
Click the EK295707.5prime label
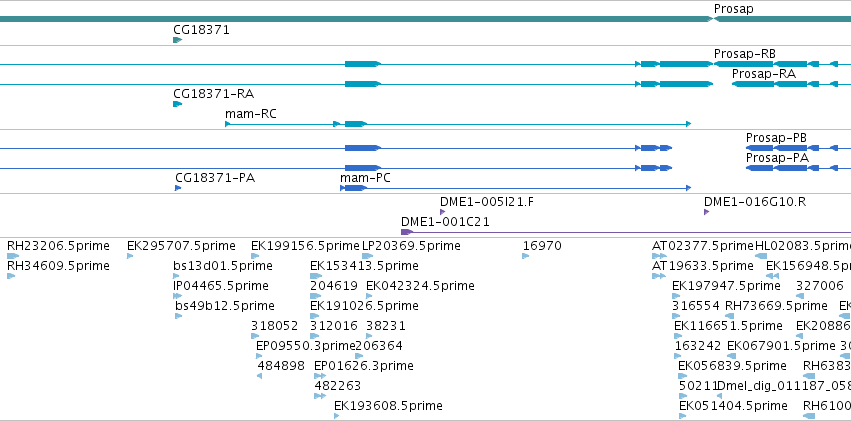(x=181, y=246)
